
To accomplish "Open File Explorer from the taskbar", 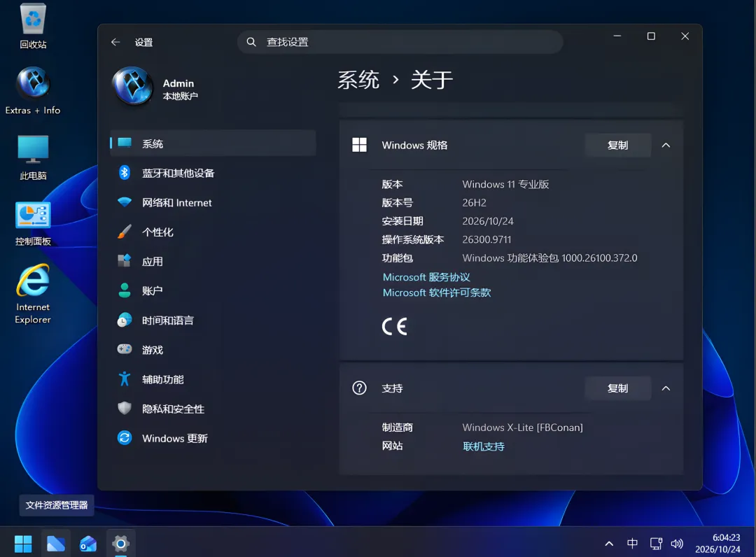I will click(x=56, y=544).
